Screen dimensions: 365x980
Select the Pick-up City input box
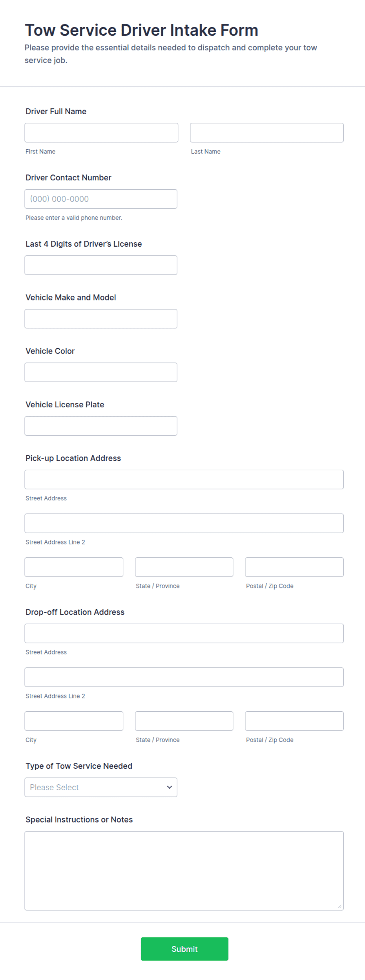74,567
